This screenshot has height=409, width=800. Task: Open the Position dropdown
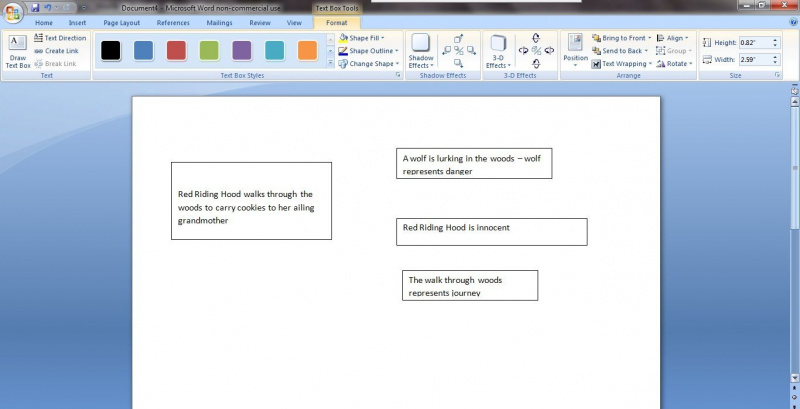(576, 51)
